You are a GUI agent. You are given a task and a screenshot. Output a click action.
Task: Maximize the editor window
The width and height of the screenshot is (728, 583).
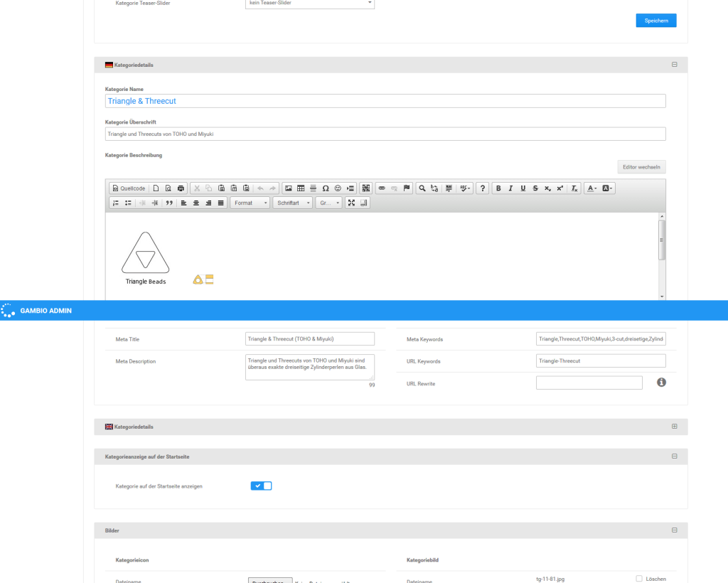point(350,203)
